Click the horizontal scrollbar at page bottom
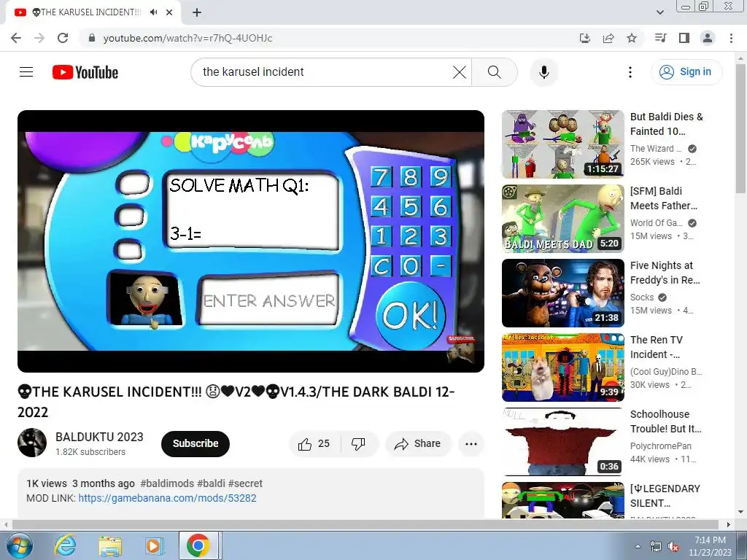The width and height of the screenshot is (747, 560). [365, 525]
